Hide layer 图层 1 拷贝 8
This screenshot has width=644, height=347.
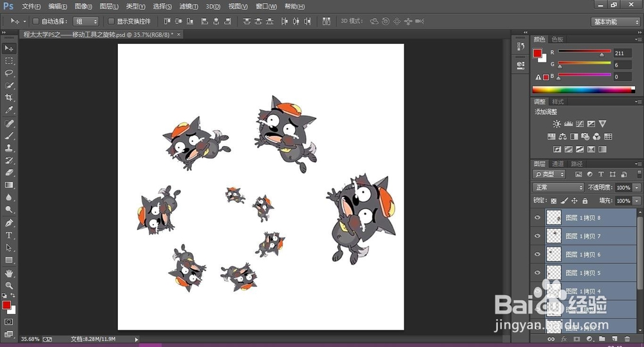point(537,218)
